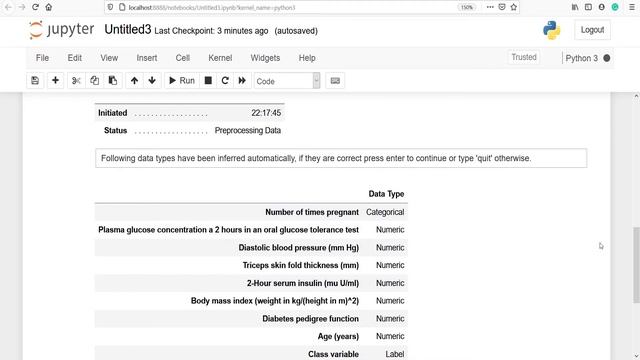This screenshot has height=360, width=640.
Task: Go to the browser Home page
Action: [49, 7]
